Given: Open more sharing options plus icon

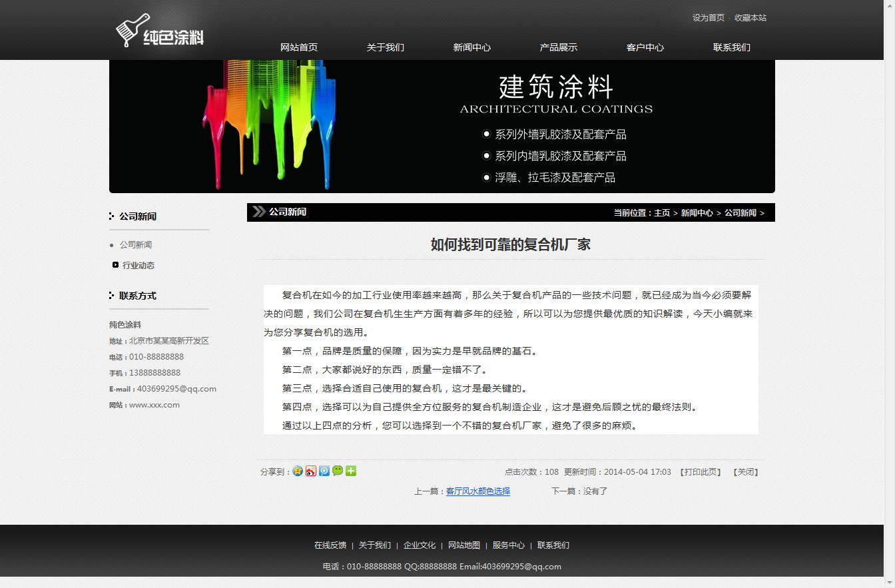Looking at the screenshot, I should pos(351,471).
